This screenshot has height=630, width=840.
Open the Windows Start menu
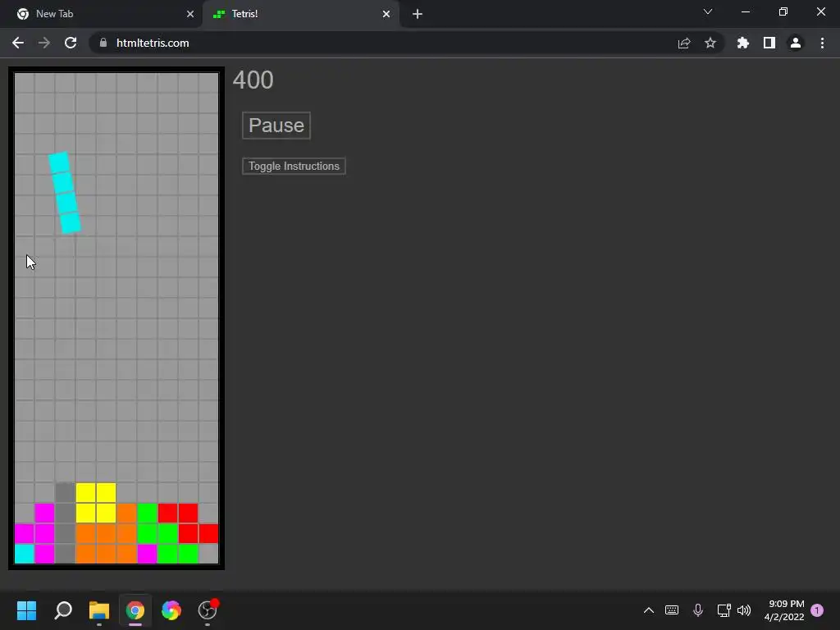[26, 610]
